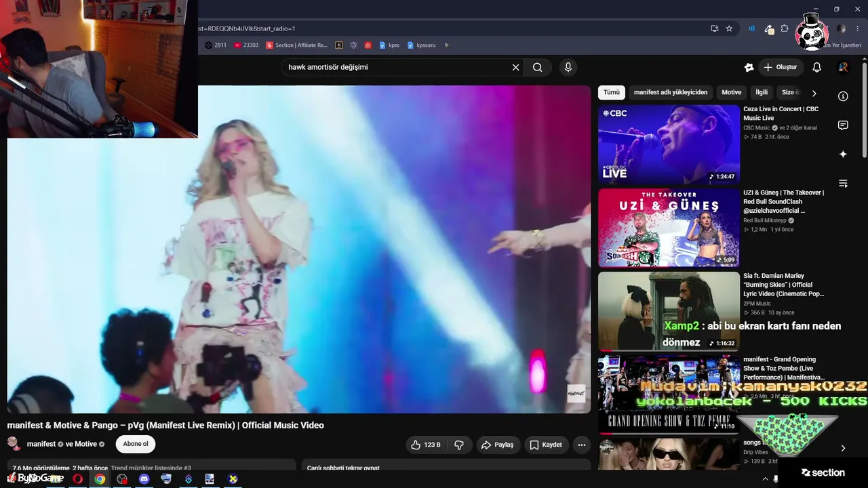This screenshot has height=488, width=868.
Task: Click the 'Sia ft. Damian Marley' video title
Action: coord(784,285)
